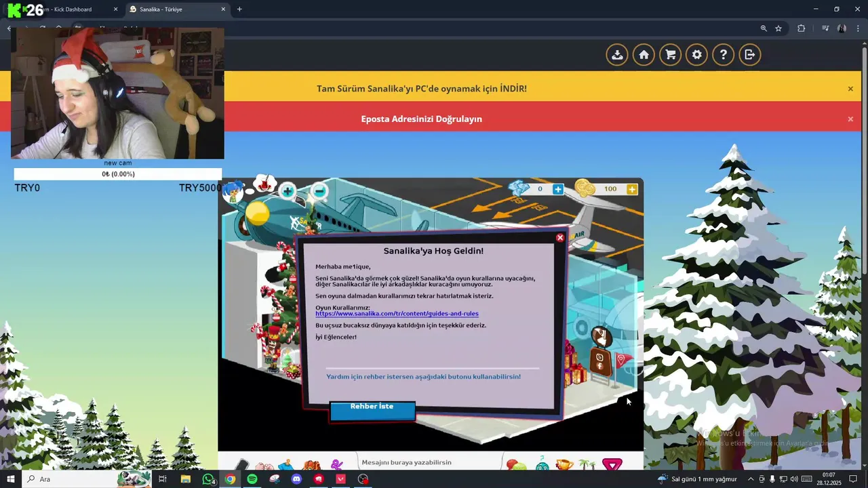Open Valorant icon on the taskbar
This screenshot has height=488, width=868.
(340, 479)
